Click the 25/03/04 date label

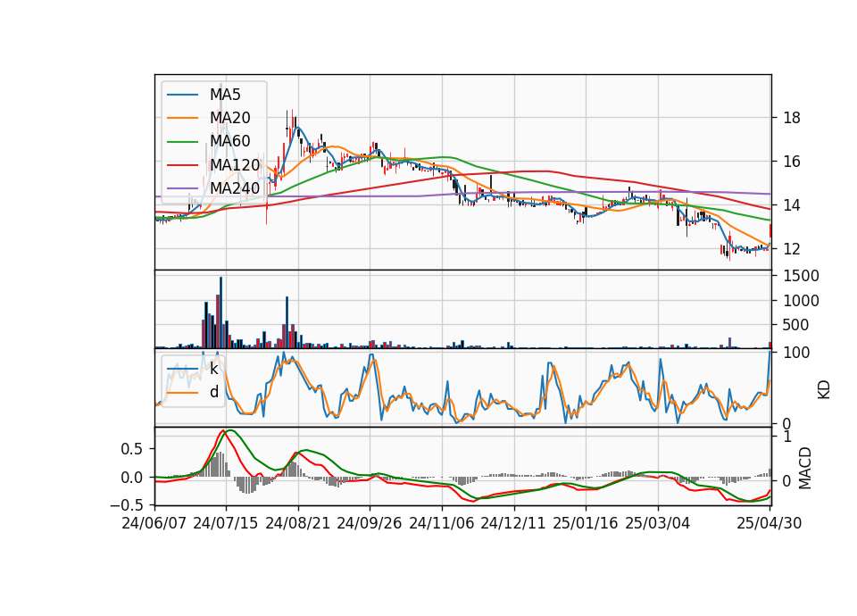click(x=658, y=523)
